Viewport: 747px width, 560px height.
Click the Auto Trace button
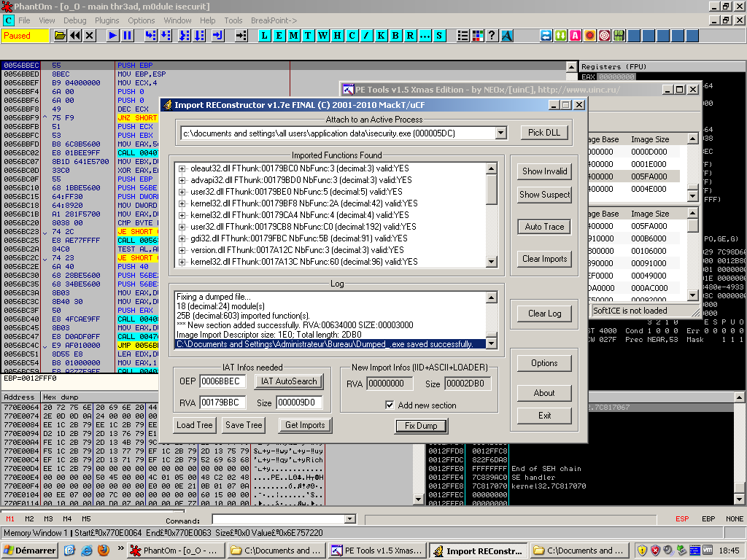(x=544, y=227)
